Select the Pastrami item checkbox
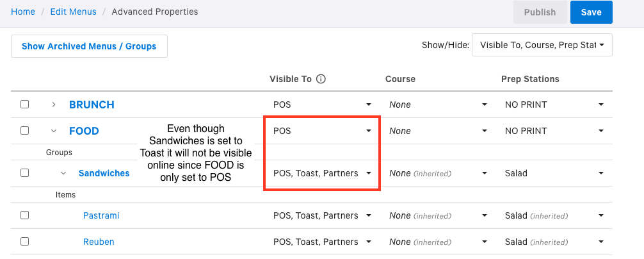 [24, 215]
